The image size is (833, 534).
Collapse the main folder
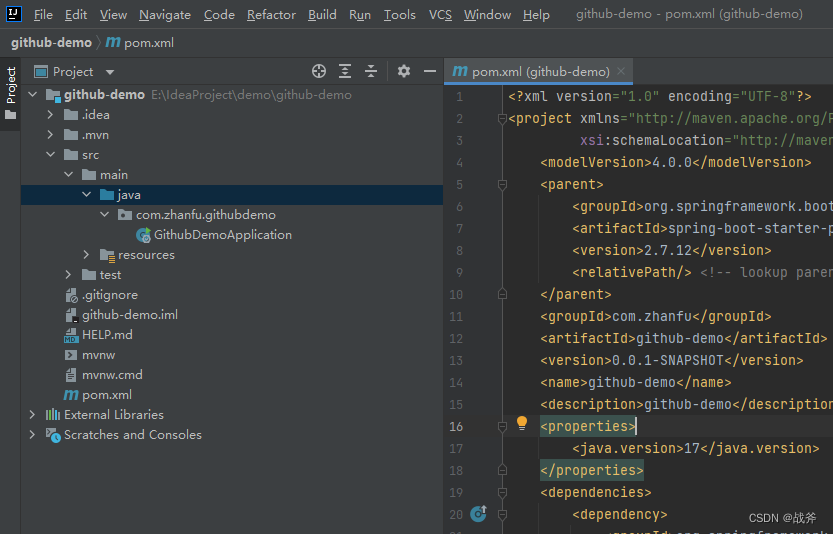click(x=69, y=174)
